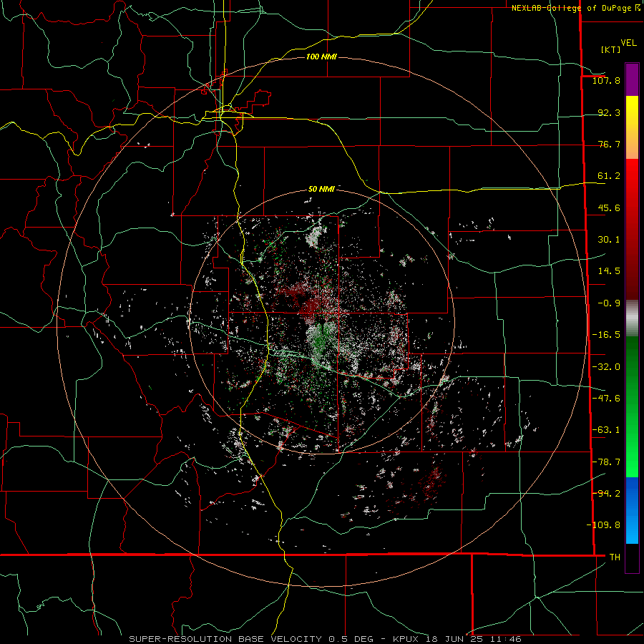Click the 50 NMI range ring label
This screenshot has height=644, width=644.
[x=321, y=189]
